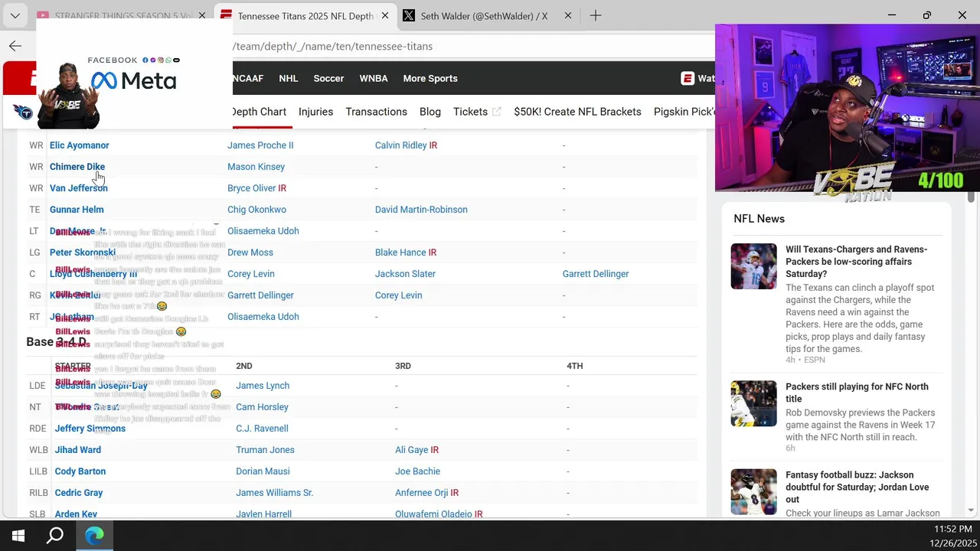
Task: Open Jackson Slater player link
Action: (x=405, y=274)
